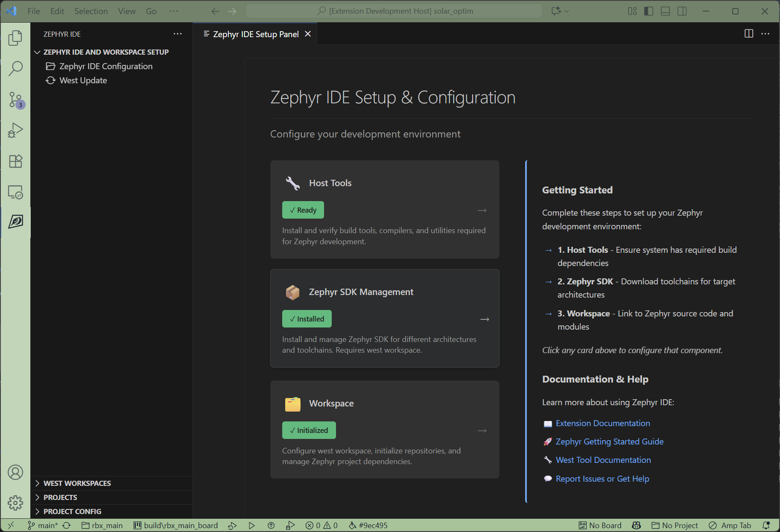
Task: Open the Zephyr SDK Management card
Action: 385,318
